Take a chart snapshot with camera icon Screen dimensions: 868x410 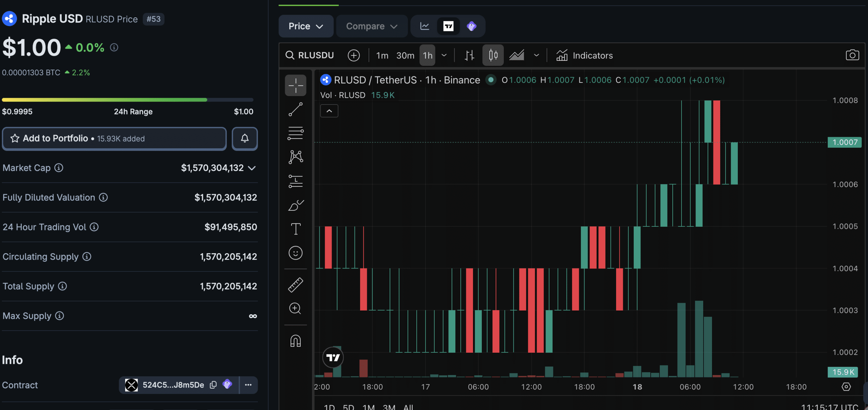pyautogui.click(x=852, y=55)
